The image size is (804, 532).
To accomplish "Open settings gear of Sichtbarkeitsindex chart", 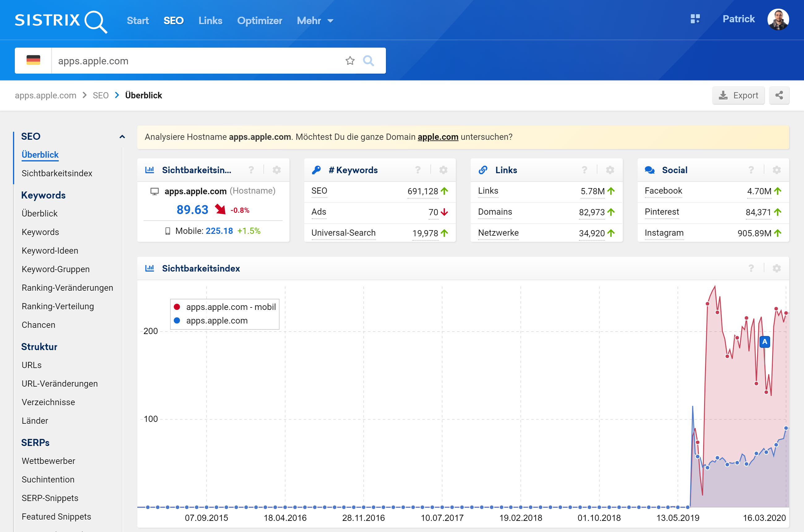I will click(x=776, y=268).
